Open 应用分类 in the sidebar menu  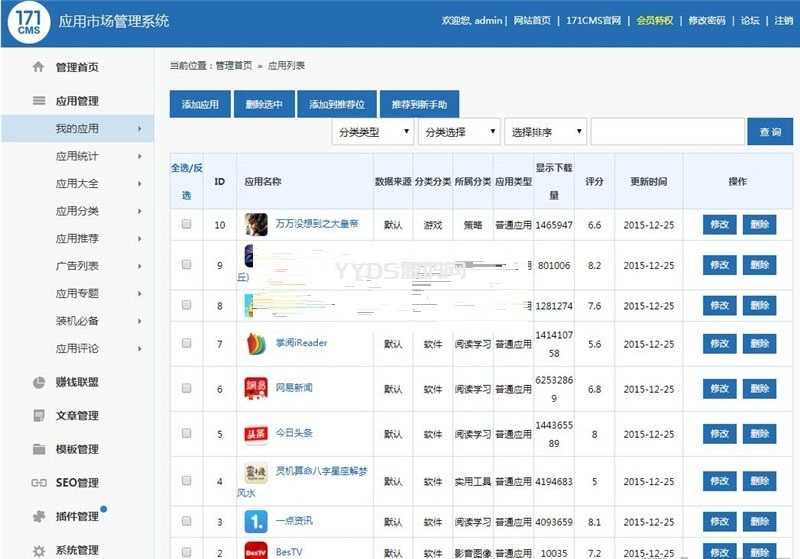click(x=77, y=211)
